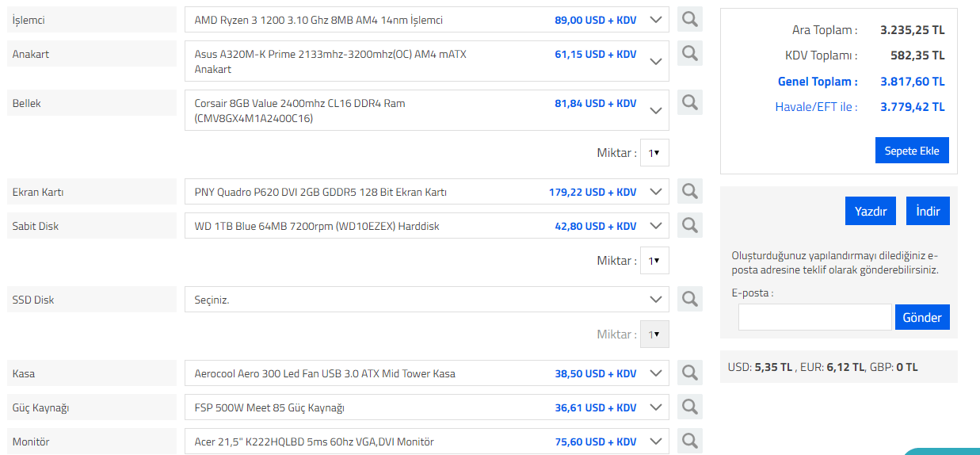Image resolution: width=980 pixels, height=455 pixels.
Task: Click the Yazdır print button
Action: (x=871, y=212)
